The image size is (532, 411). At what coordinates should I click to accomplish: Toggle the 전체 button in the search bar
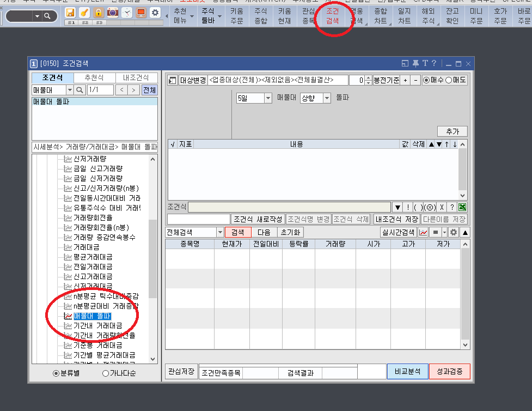tap(149, 90)
